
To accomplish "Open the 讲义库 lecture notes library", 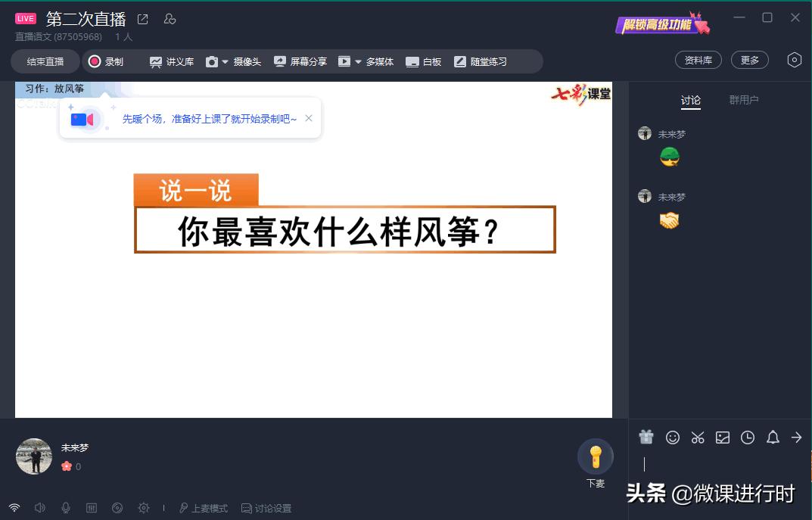I will click(172, 61).
